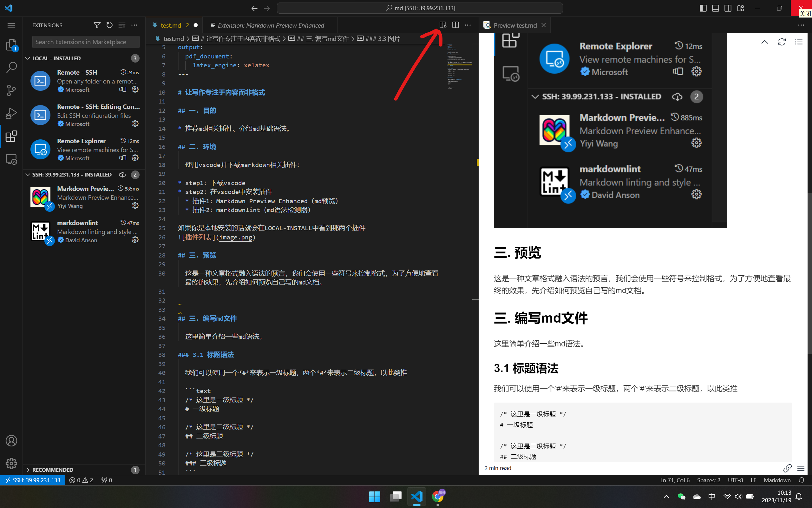Open Windows Start button on taskbar

coord(375,497)
